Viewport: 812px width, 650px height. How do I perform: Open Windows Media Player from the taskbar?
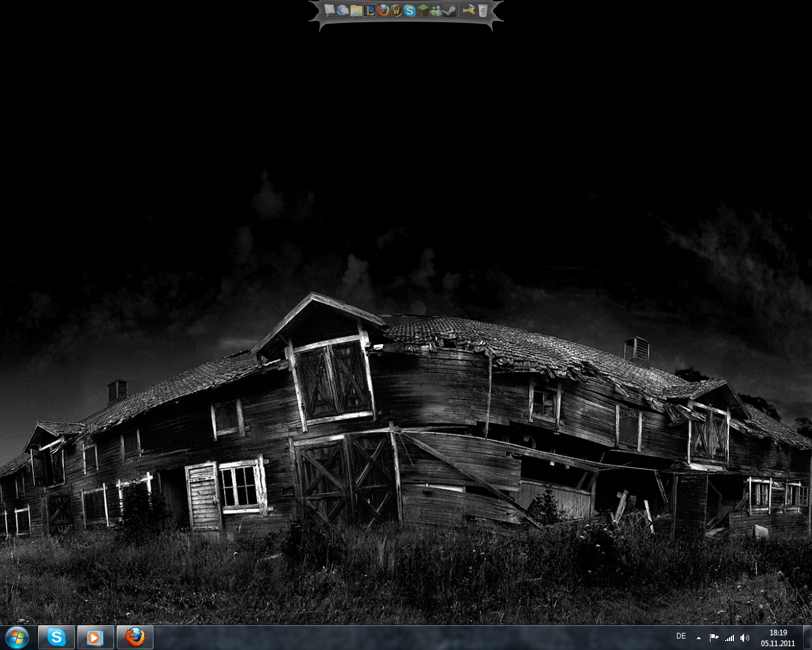click(95, 637)
